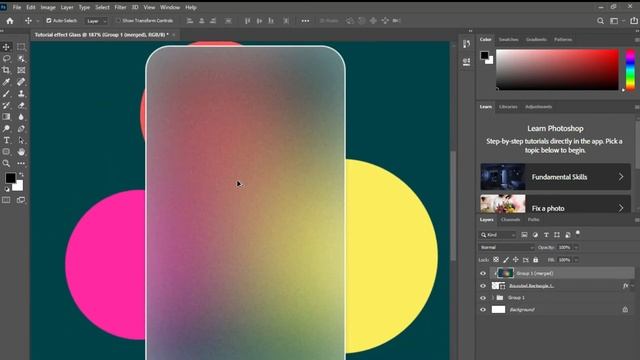Open the blend mode Normal dropdown
Image resolution: width=640 pixels, height=360 pixels.
507,247
